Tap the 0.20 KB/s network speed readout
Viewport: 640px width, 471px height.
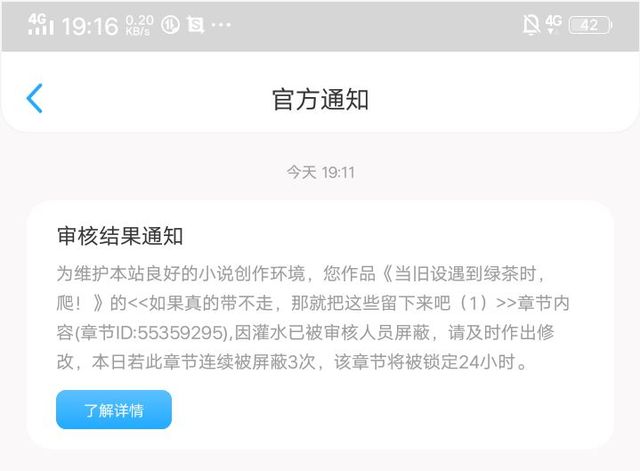click(139, 25)
